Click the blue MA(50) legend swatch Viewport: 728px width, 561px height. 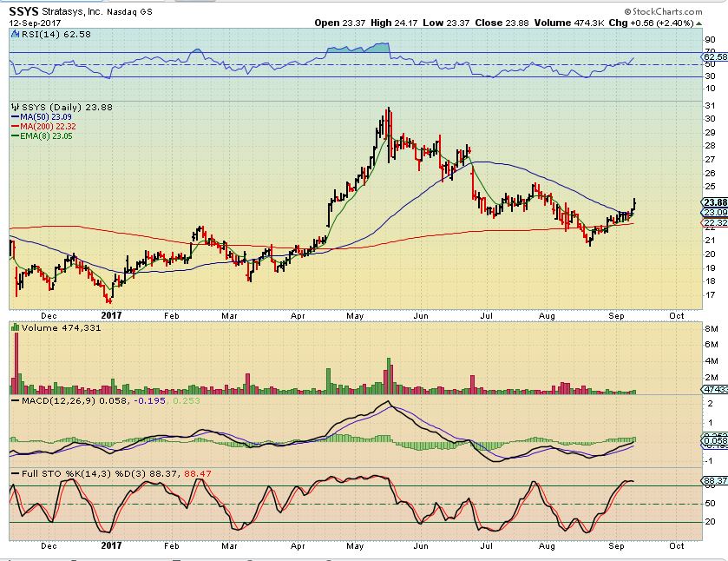[14, 115]
